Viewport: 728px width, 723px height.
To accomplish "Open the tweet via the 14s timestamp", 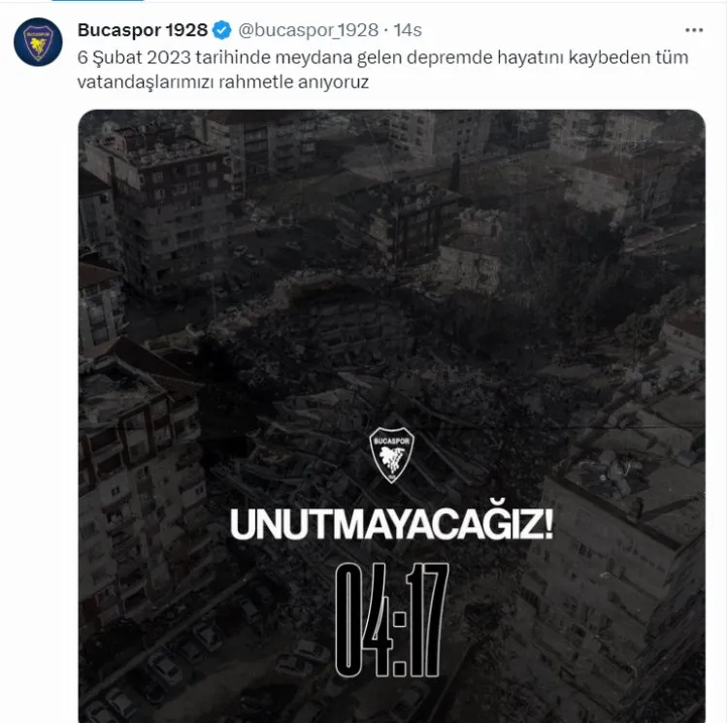I will 408,30.
